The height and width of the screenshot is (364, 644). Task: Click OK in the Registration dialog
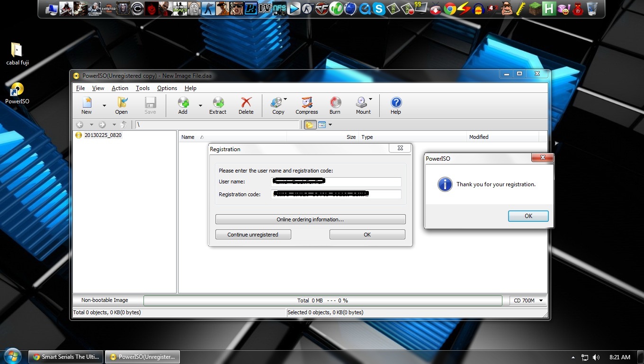tap(367, 235)
